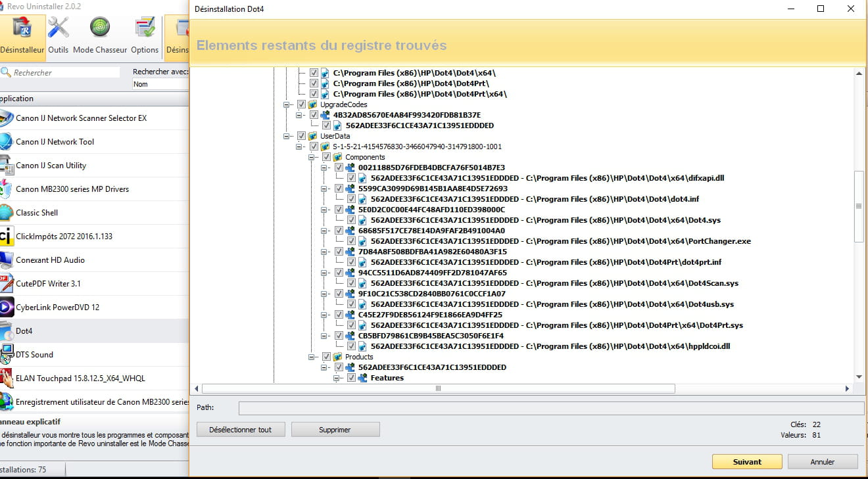Image resolution: width=868 pixels, height=479 pixels.
Task: Select Enregistrement utilisateur de Canon MB2300 entry
Action: pos(94,402)
